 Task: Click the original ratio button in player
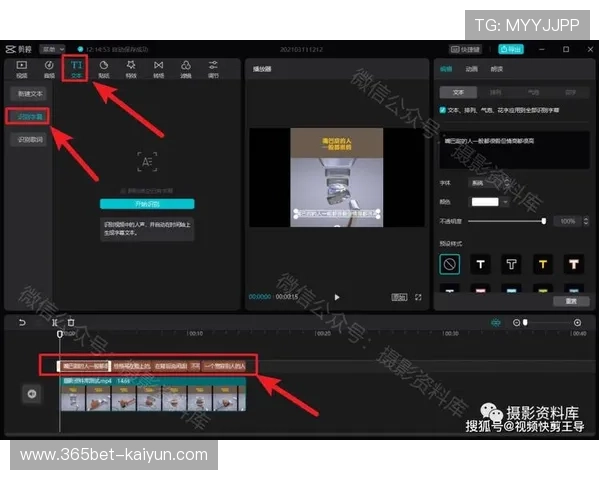coord(399,297)
